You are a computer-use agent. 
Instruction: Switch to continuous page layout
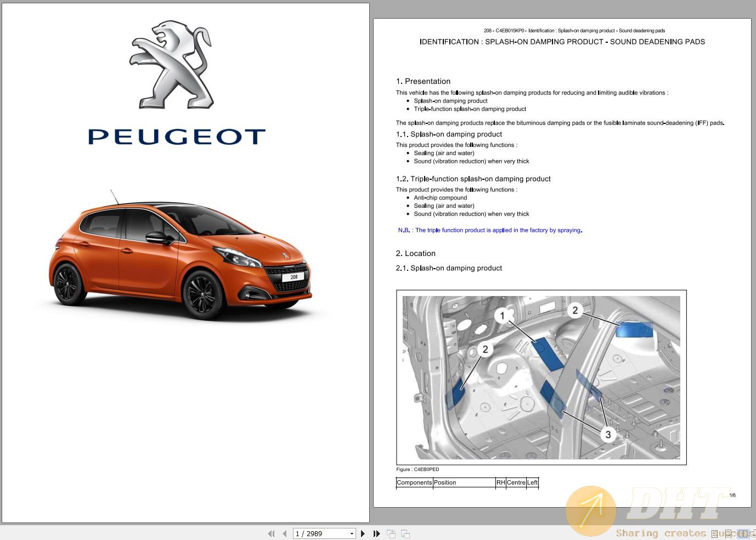point(728,534)
